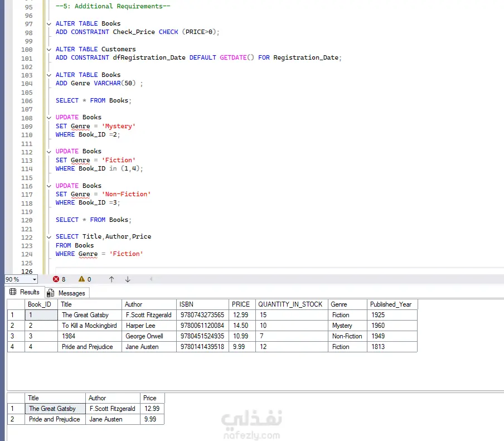Click the PRICE column header in first grid
The image size is (504, 441).
pos(242,304)
